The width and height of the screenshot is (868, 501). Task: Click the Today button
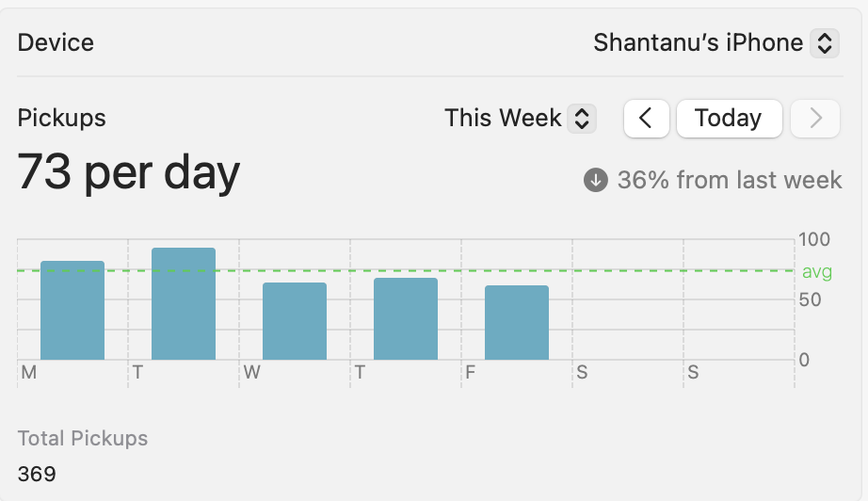coord(729,119)
